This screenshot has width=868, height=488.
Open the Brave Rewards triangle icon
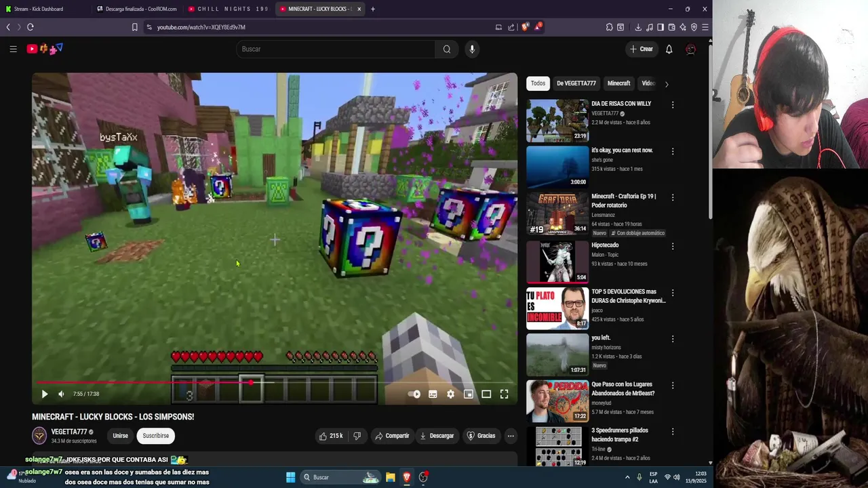(538, 27)
